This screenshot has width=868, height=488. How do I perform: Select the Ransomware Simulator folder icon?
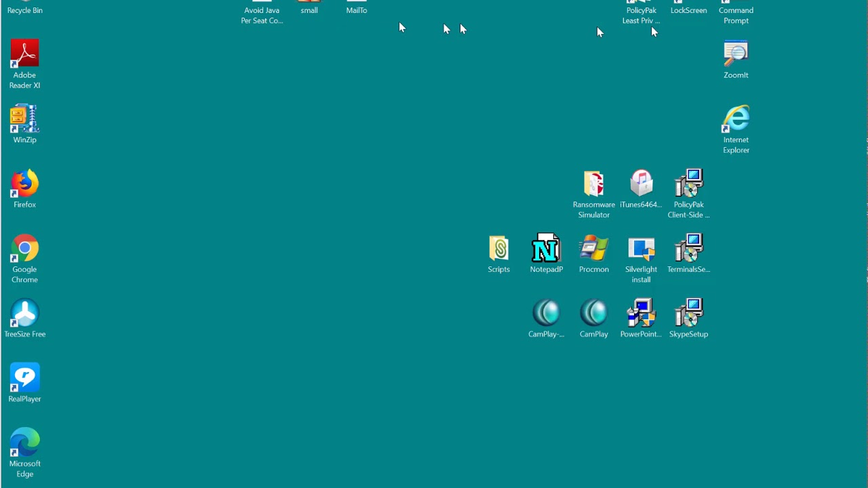click(x=593, y=184)
